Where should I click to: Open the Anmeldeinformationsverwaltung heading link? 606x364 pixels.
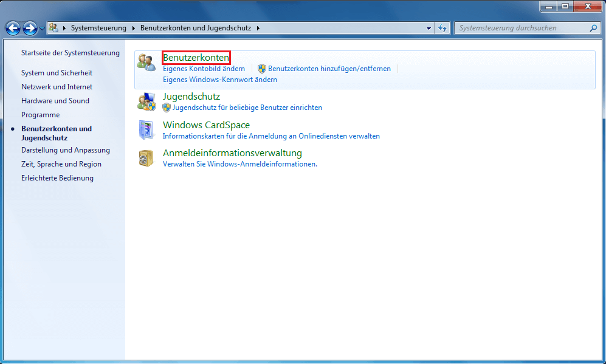point(232,153)
